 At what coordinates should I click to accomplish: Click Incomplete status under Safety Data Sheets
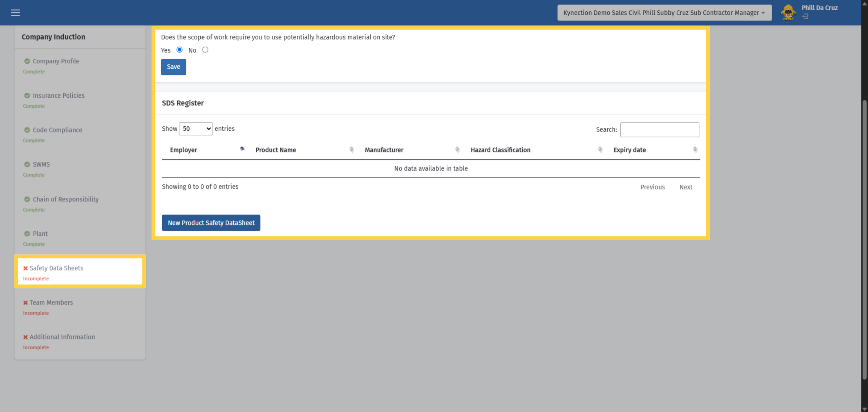(x=36, y=279)
